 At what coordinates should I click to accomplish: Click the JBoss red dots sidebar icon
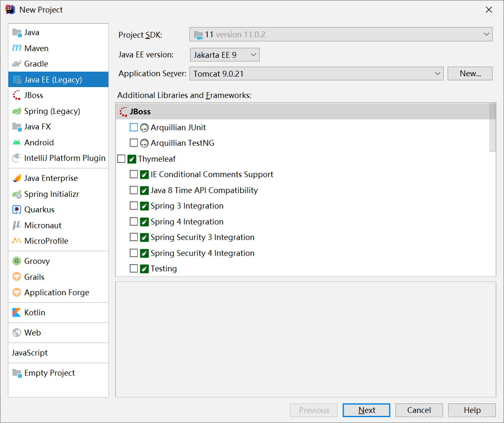(17, 95)
